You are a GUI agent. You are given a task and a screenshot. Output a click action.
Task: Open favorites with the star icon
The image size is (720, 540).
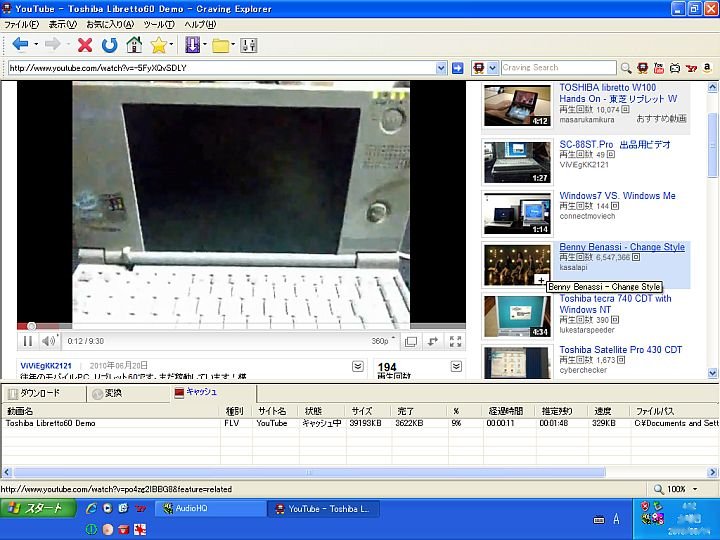(x=158, y=45)
